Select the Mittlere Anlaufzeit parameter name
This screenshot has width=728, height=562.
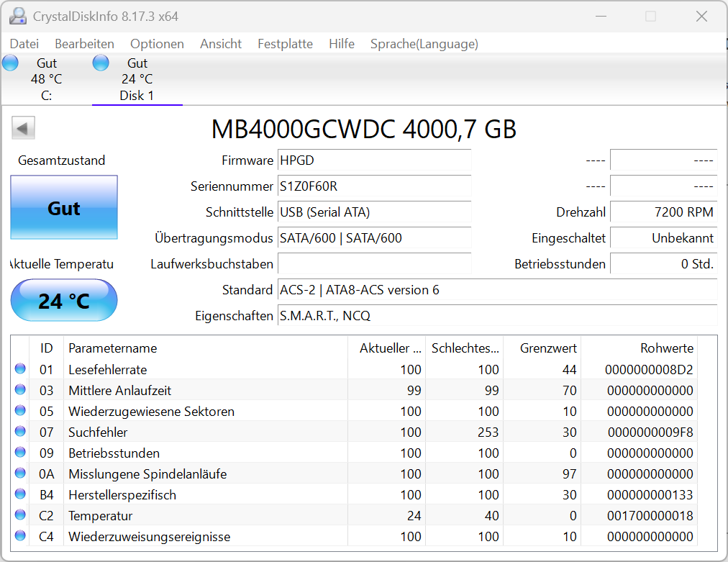click(120, 391)
